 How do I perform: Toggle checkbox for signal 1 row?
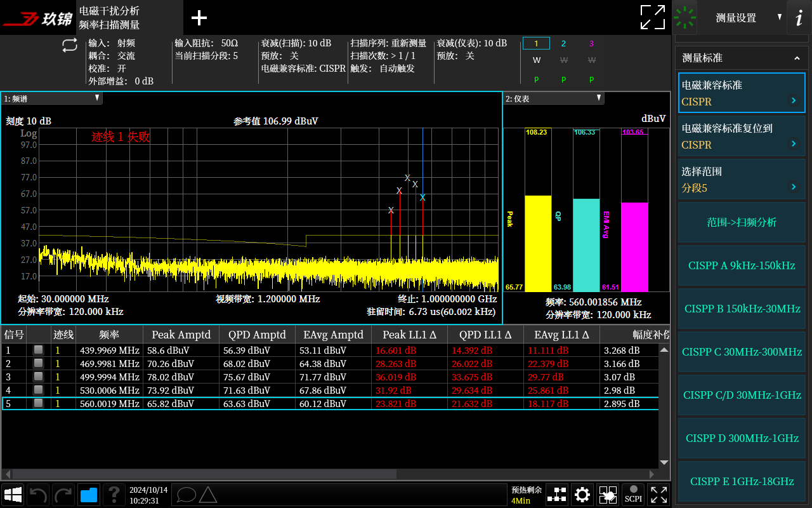[39, 350]
